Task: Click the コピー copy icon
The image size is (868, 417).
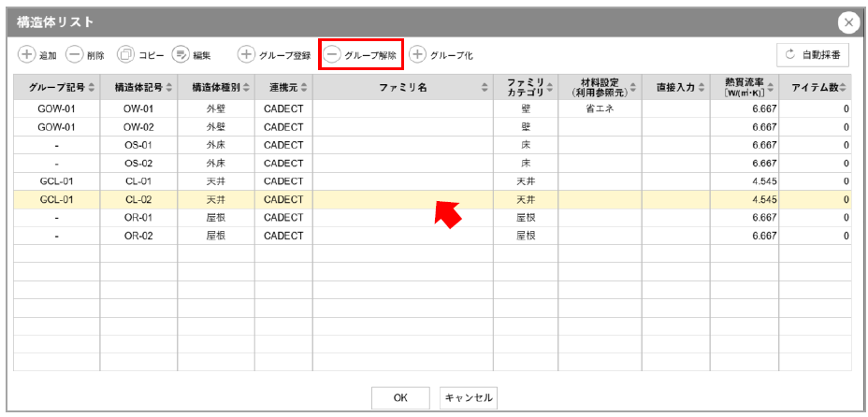Action: pos(125,55)
